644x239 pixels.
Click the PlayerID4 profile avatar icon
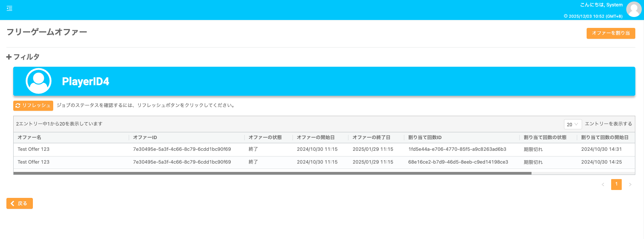point(39,81)
